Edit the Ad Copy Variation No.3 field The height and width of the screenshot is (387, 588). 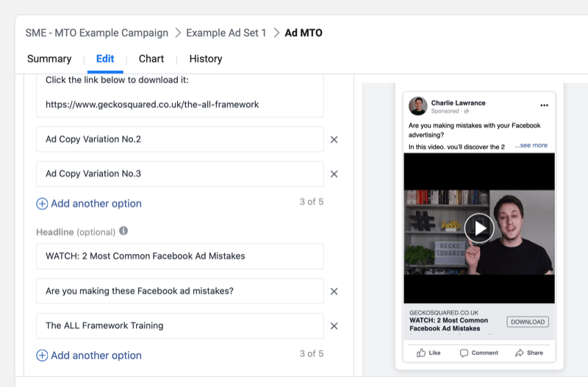[x=179, y=174]
